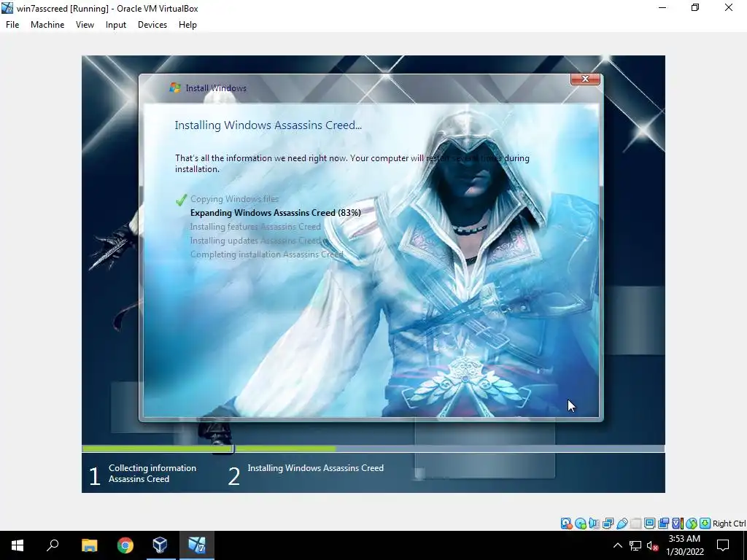This screenshot has height=560, width=747.
Task: Open the optical drive indicator
Action: coord(580,524)
